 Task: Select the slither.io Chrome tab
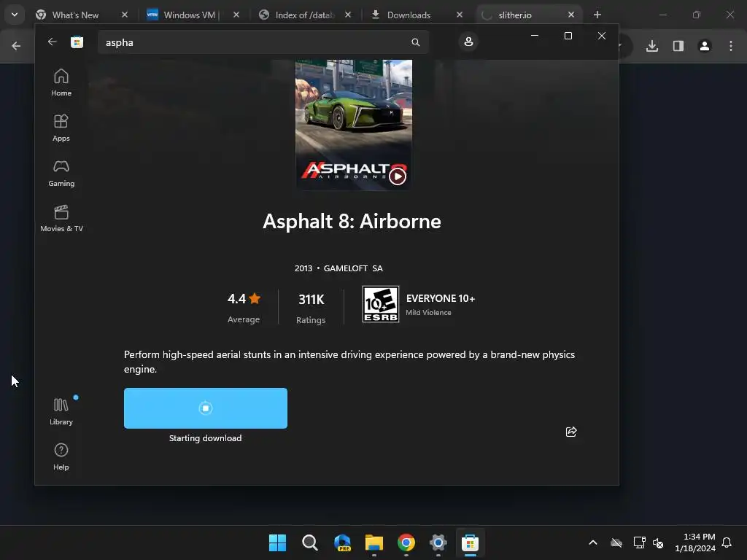[514, 15]
